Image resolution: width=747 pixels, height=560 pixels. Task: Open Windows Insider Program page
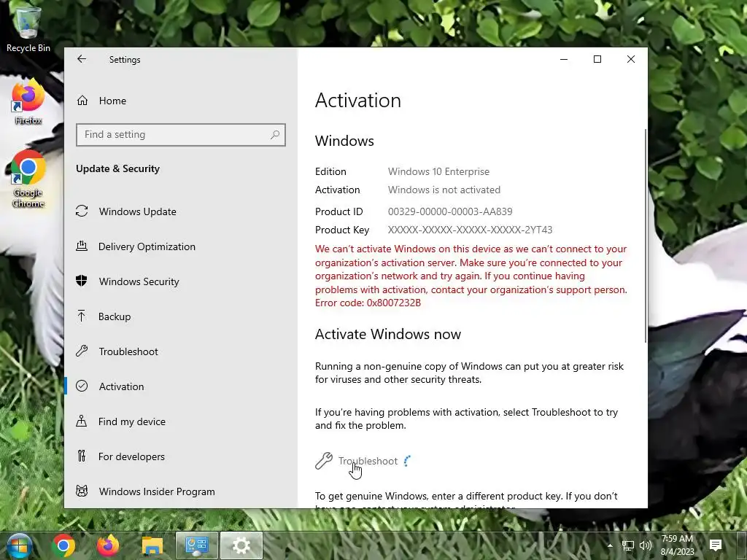[181, 491]
